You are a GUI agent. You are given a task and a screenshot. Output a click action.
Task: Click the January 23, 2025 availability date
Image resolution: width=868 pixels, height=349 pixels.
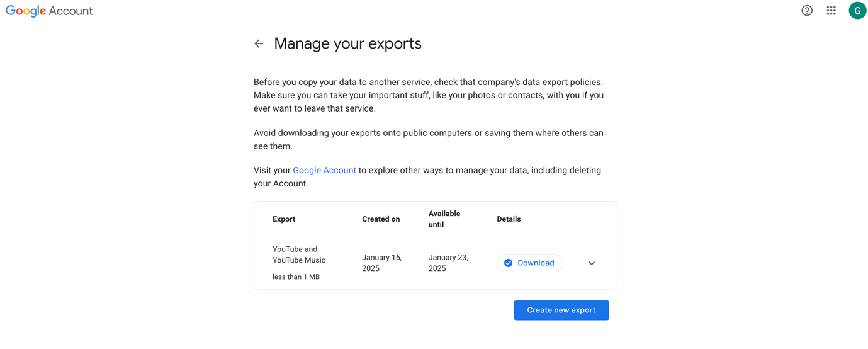click(x=448, y=263)
